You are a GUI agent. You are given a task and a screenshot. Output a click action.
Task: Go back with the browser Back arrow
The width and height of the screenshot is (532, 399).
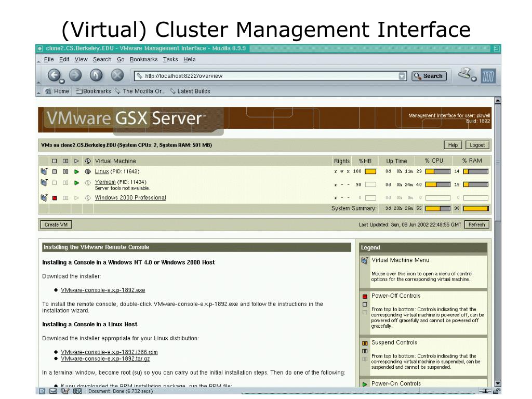[54, 75]
